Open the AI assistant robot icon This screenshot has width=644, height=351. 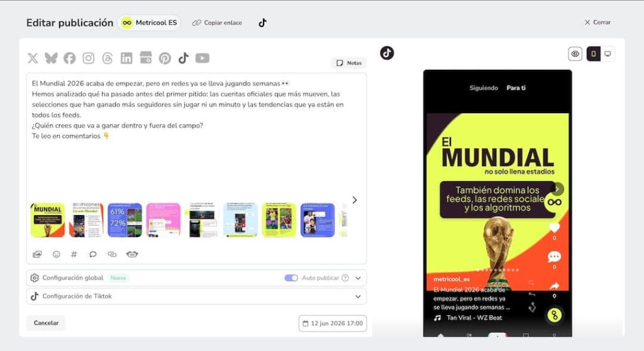point(132,254)
